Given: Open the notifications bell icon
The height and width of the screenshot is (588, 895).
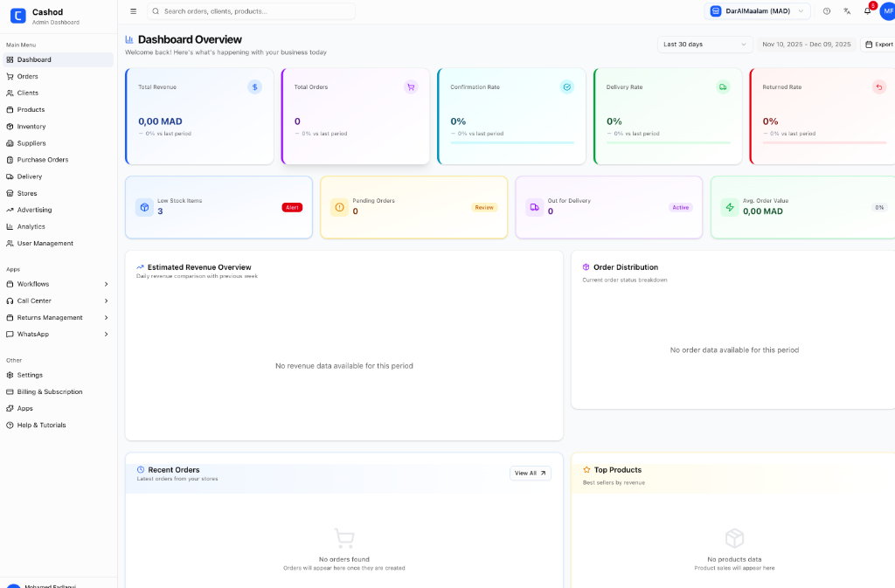Looking at the screenshot, I should pyautogui.click(x=867, y=11).
